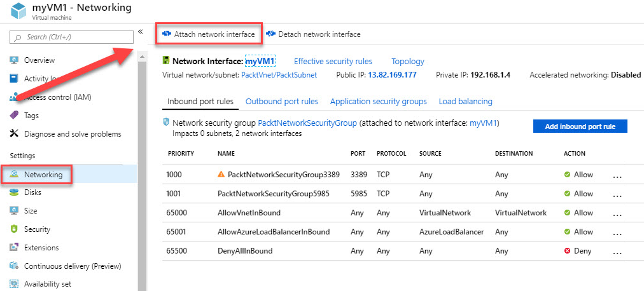Open myVM1 link in attached-to text
The image size is (644, 291).
point(483,123)
